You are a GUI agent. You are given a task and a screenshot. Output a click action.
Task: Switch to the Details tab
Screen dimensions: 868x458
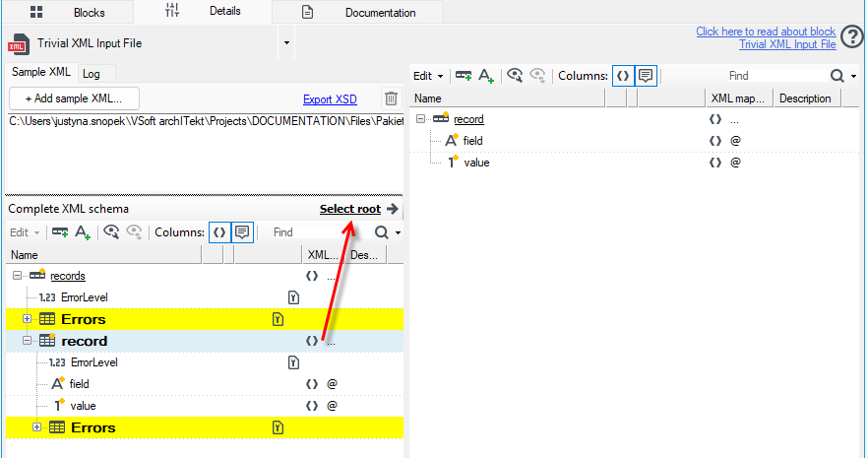point(203,11)
